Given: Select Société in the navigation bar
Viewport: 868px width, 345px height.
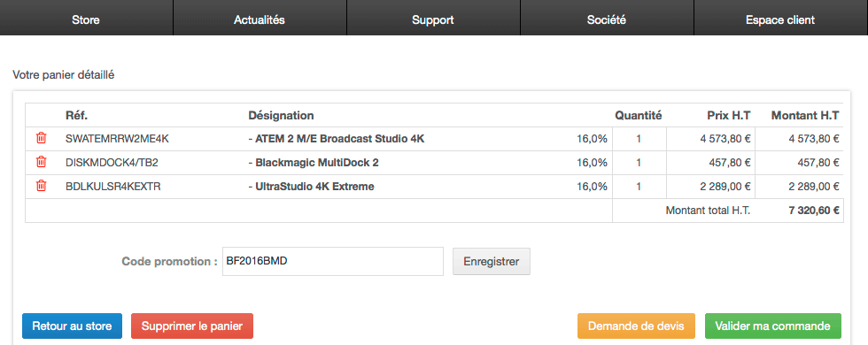Looking at the screenshot, I should 606,19.
